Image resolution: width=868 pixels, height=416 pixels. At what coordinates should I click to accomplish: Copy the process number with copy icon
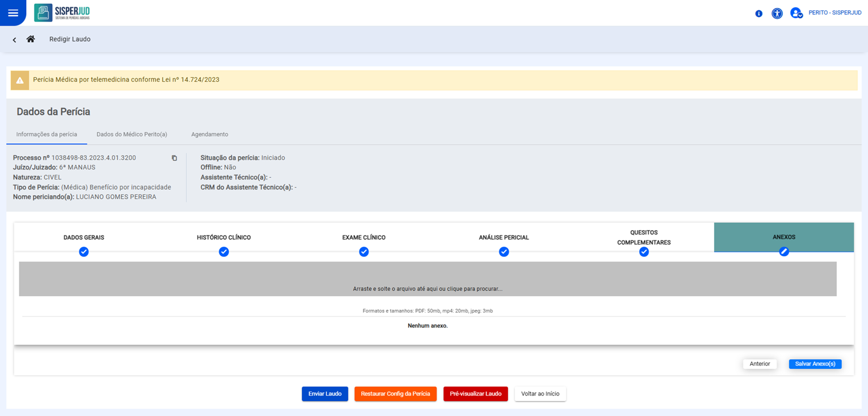click(174, 158)
